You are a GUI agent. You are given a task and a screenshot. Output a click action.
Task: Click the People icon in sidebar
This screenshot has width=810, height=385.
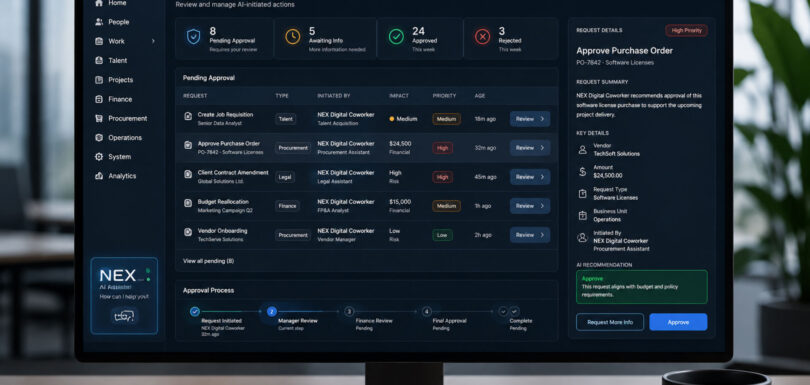click(99, 22)
